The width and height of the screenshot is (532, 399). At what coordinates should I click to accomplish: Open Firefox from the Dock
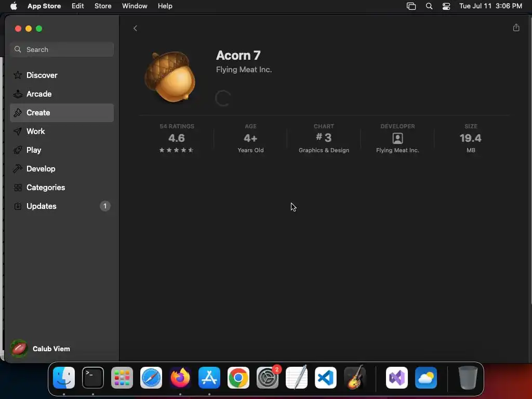180,378
